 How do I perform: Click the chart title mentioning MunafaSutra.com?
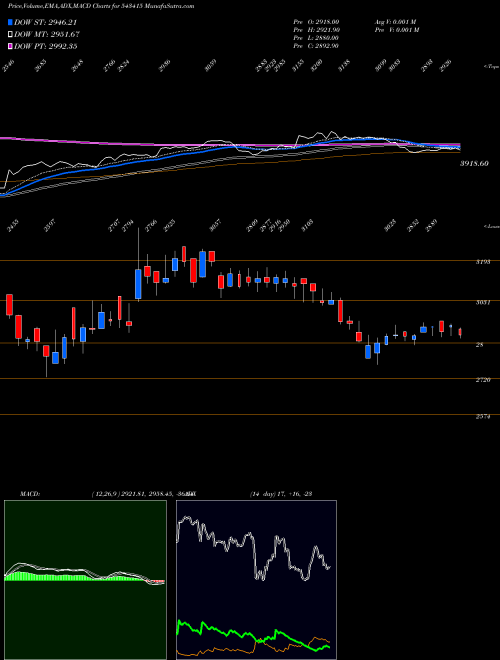[101, 6]
